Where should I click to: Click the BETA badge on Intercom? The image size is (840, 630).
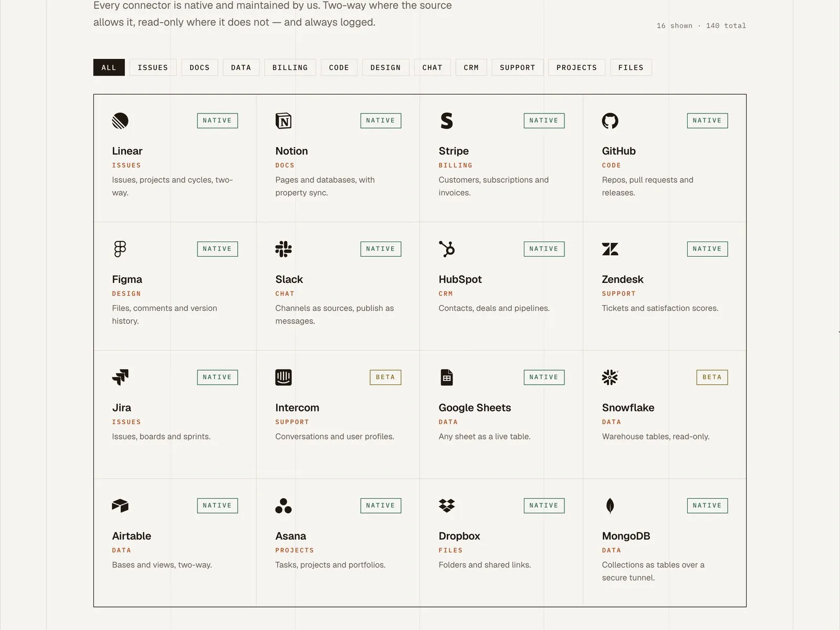385,377
